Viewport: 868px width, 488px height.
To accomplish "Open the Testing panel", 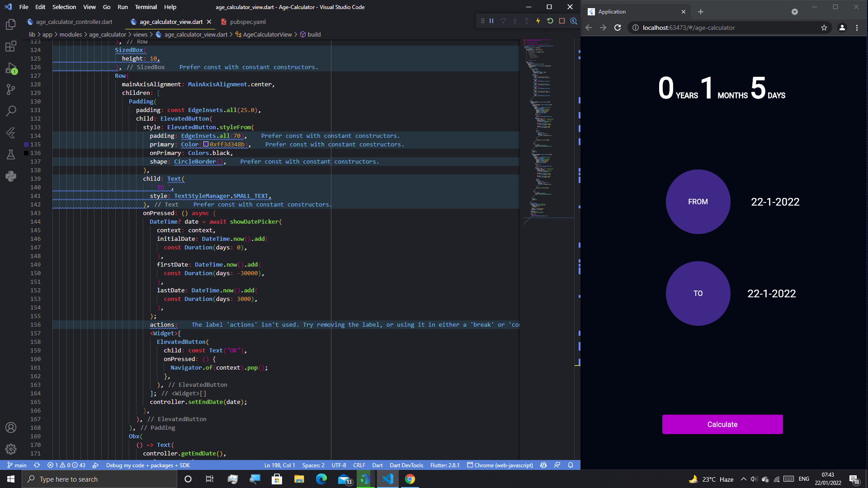I will (11, 155).
